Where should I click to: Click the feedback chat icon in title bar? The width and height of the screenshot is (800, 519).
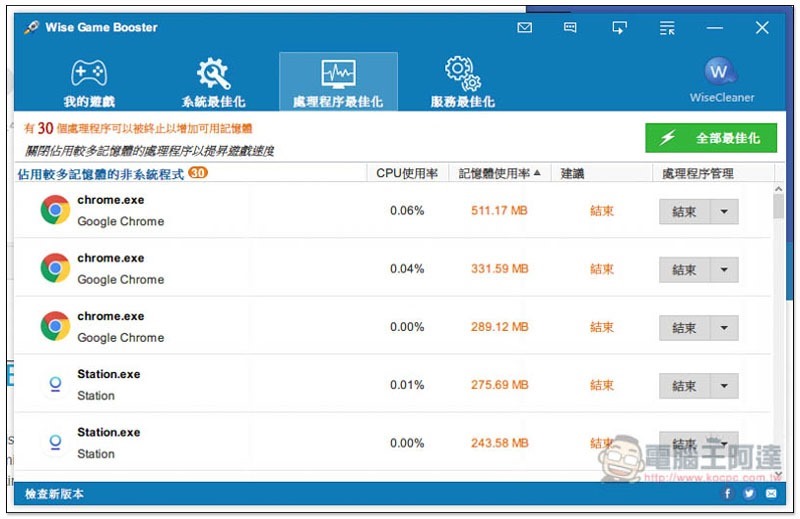[570, 28]
